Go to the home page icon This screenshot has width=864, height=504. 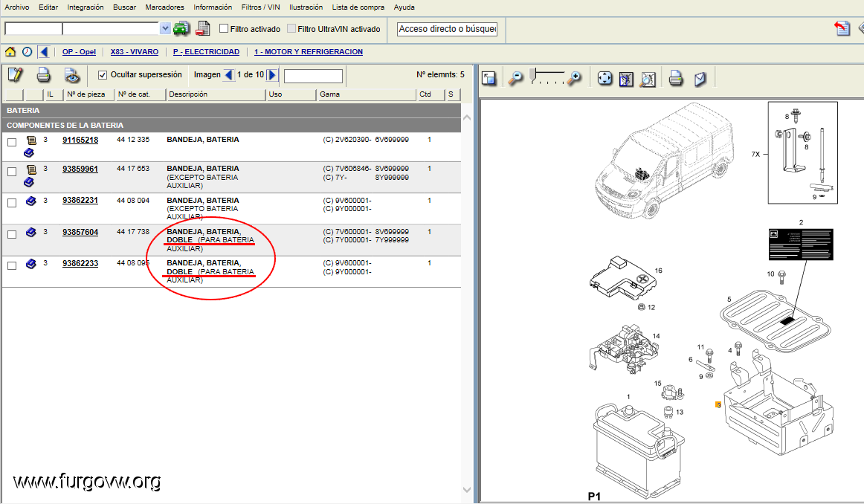tap(10, 52)
